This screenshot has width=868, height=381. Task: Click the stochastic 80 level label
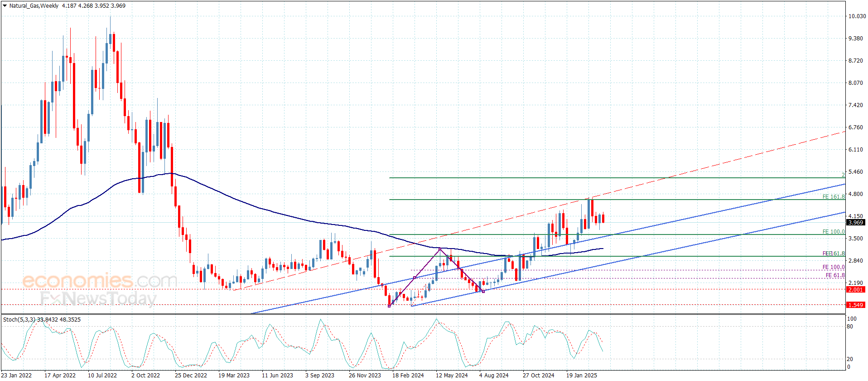click(x=850, y=327)
